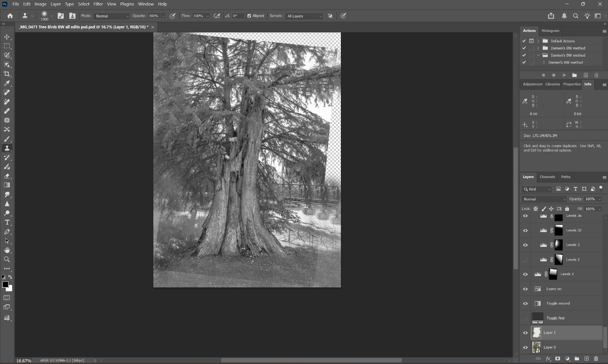Image resolution: width=608 pixels, height=364 pixels.
Task: Select the Horizontal Type tool
Action: (x=7, y=223)
